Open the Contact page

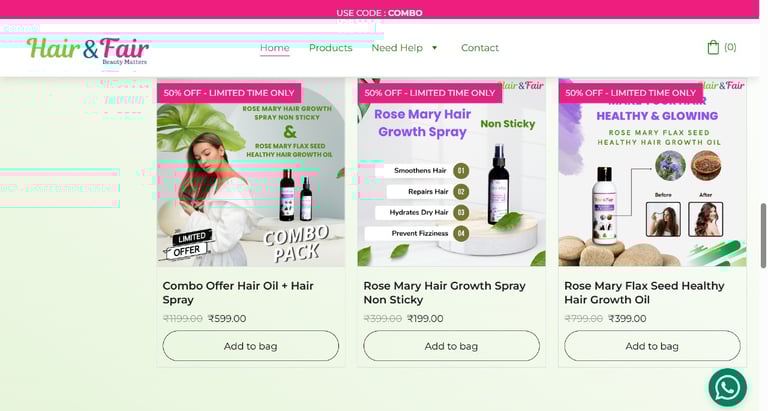click(480, 48)
